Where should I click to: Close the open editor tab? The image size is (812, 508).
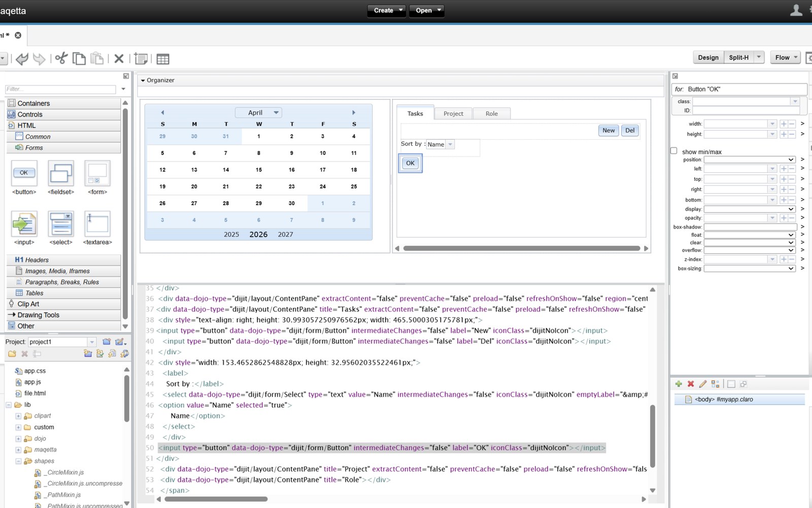pyautogui.click(x=18, y=35)
